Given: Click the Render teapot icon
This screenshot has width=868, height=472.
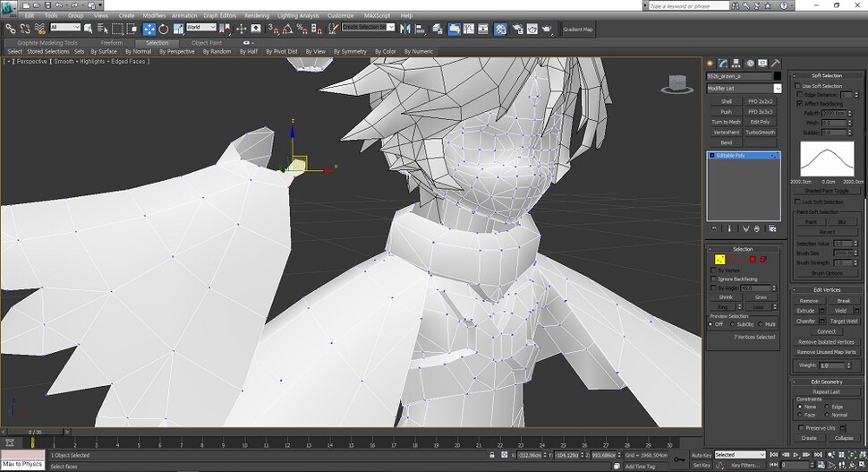Looking at the screenshot, I should click(x=547, y=29).
